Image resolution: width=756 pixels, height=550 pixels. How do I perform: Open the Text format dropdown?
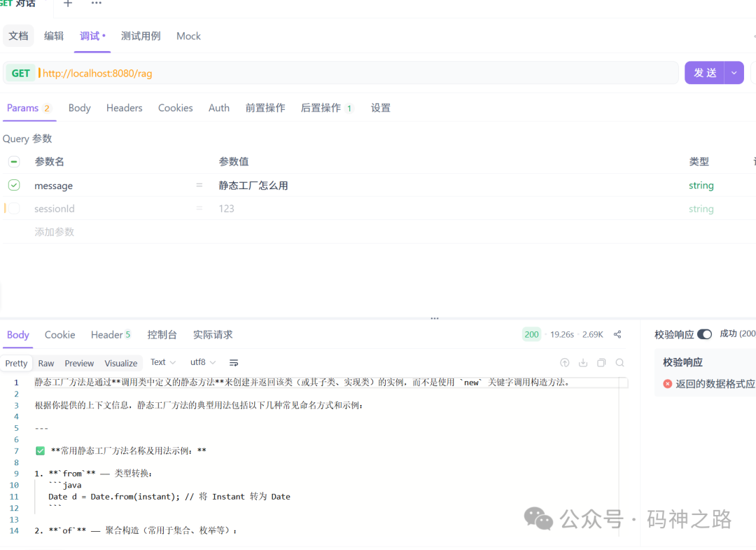coord(162,363)
